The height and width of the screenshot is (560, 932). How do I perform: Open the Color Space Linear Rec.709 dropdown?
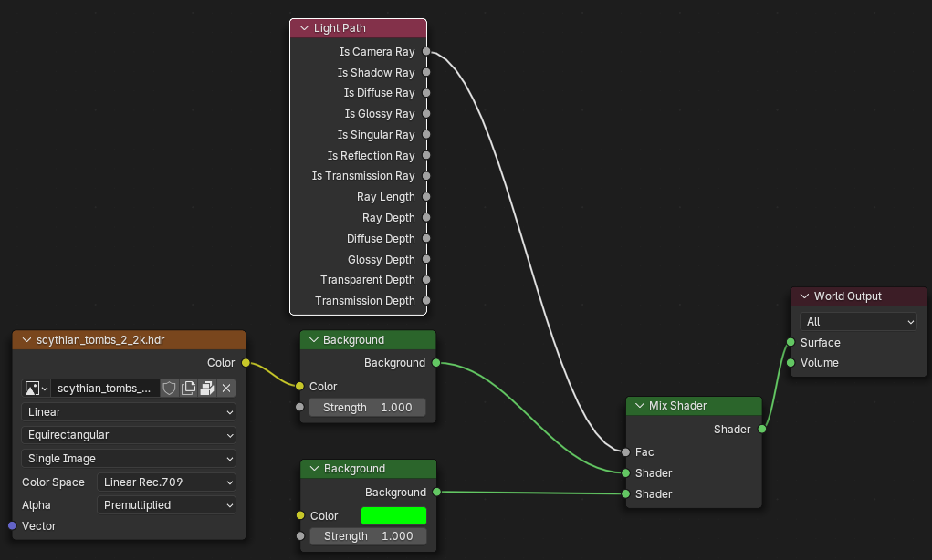(166, 482)
